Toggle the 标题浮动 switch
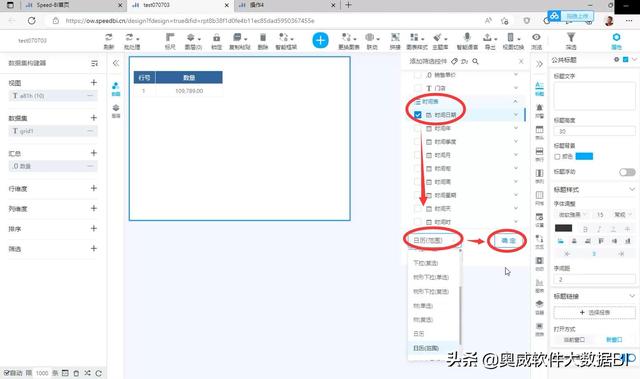640x379 pixels. pos(627,172)
